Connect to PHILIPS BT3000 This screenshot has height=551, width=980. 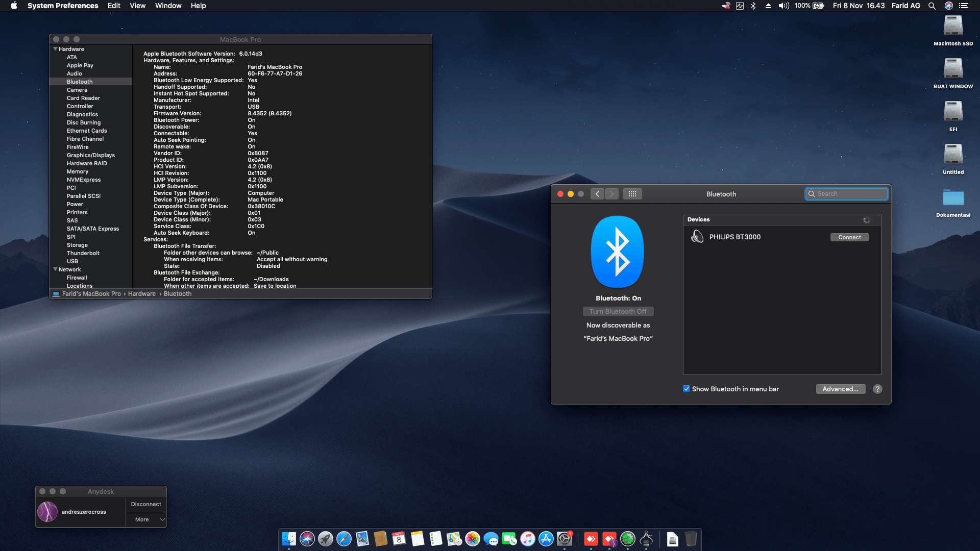(849, 237)
